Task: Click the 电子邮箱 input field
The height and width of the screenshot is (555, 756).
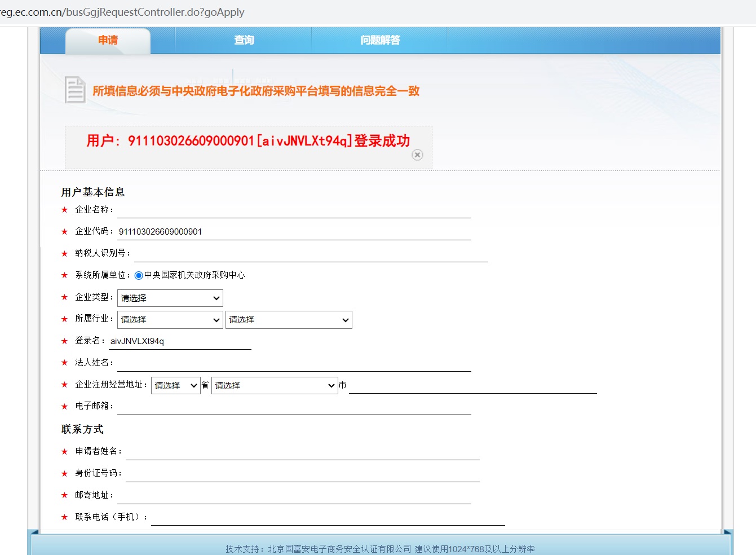Action: point(294,407)
